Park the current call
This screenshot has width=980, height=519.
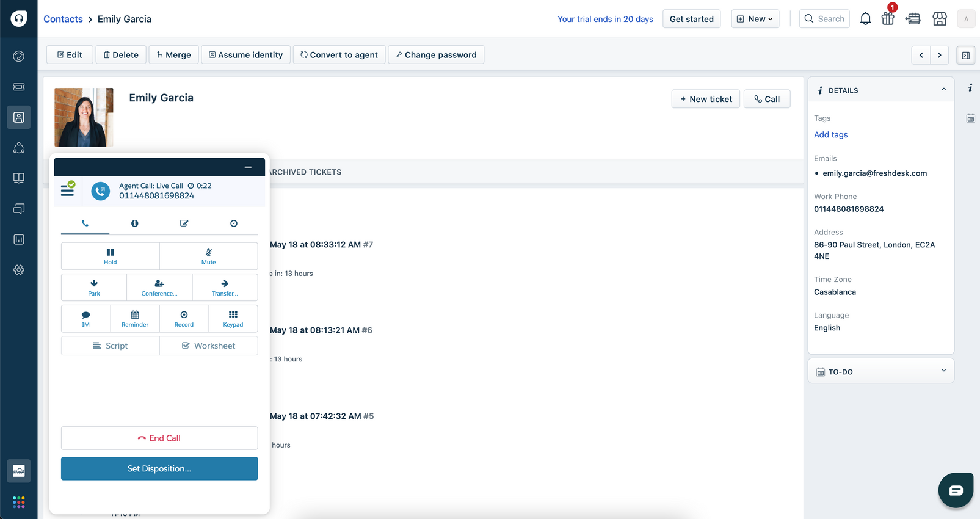(94, 288)
